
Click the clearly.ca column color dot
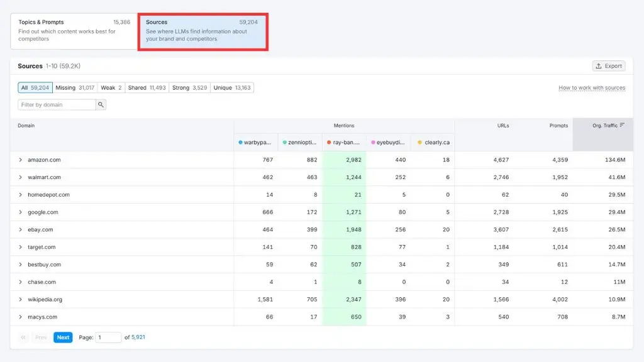click(x=419, y=143)
